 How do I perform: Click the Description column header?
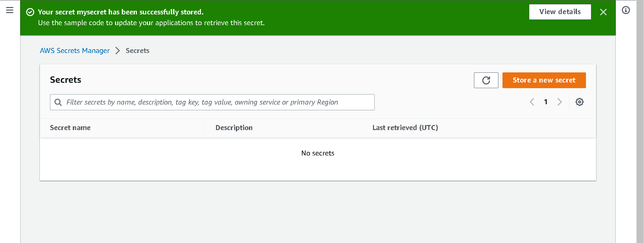point(234,128)
